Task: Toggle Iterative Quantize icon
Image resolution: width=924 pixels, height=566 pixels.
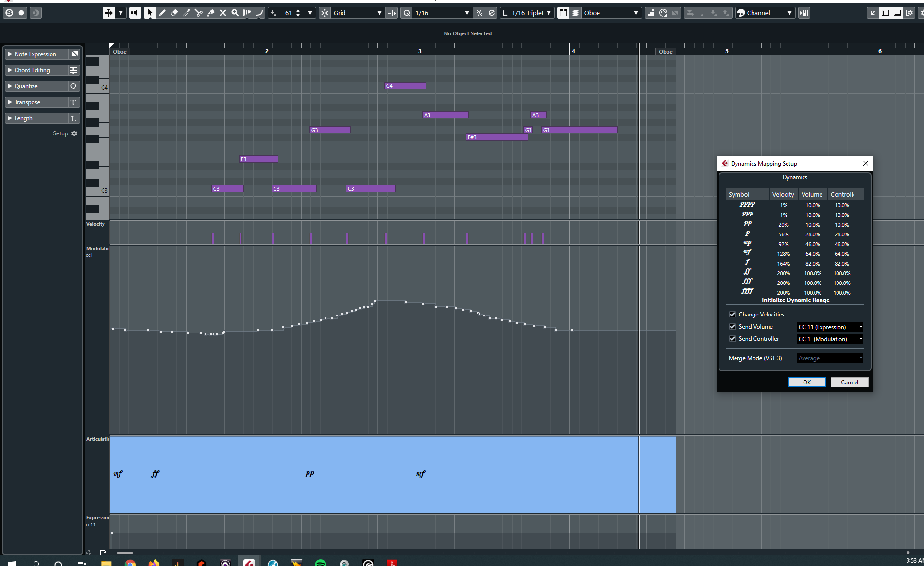Action: (479, 13)
